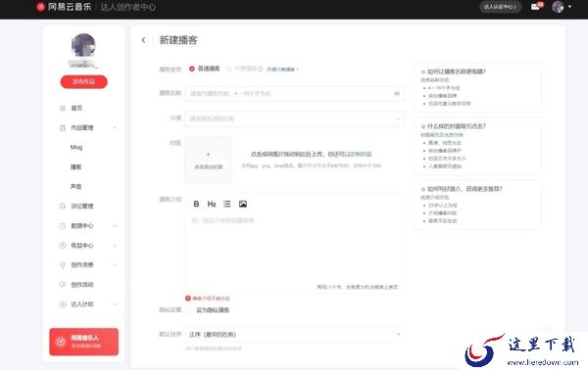Click the 评论管理 sidebar icon
The width and height of the screenshot is (588, 370).
point(63,206)
